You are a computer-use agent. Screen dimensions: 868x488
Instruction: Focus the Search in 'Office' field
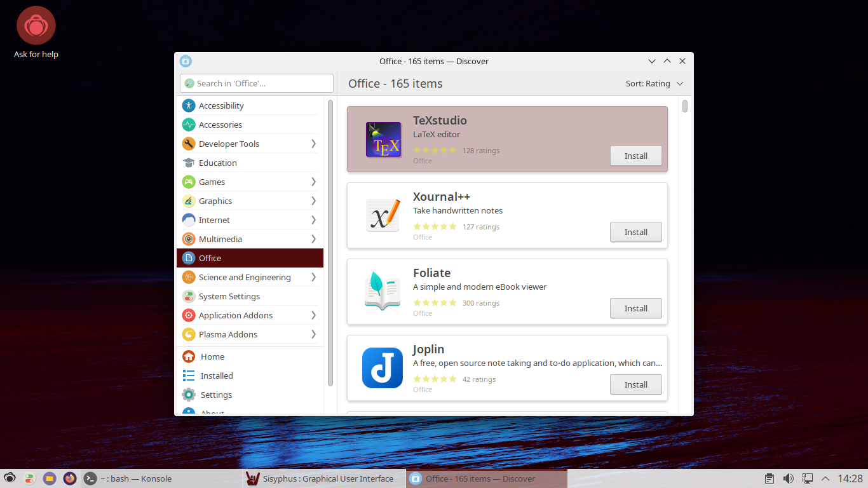[x=257, y=83]
